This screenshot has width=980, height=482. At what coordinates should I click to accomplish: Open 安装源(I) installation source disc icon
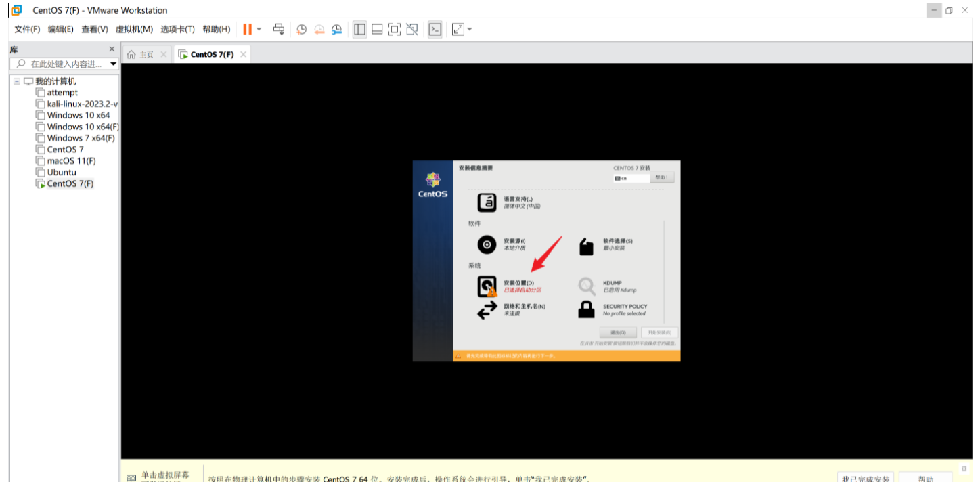(x=487, y=244)
